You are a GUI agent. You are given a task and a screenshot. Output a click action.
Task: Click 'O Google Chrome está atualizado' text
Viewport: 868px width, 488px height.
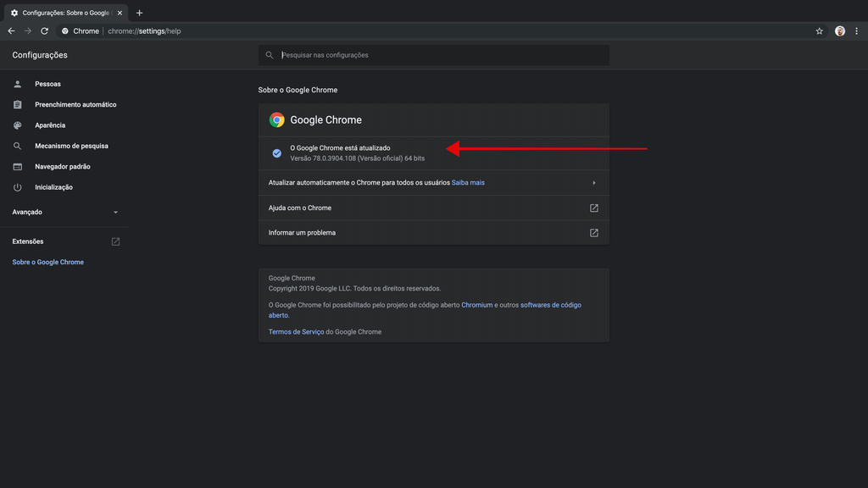pyautogui.click(x=340, y=148)
